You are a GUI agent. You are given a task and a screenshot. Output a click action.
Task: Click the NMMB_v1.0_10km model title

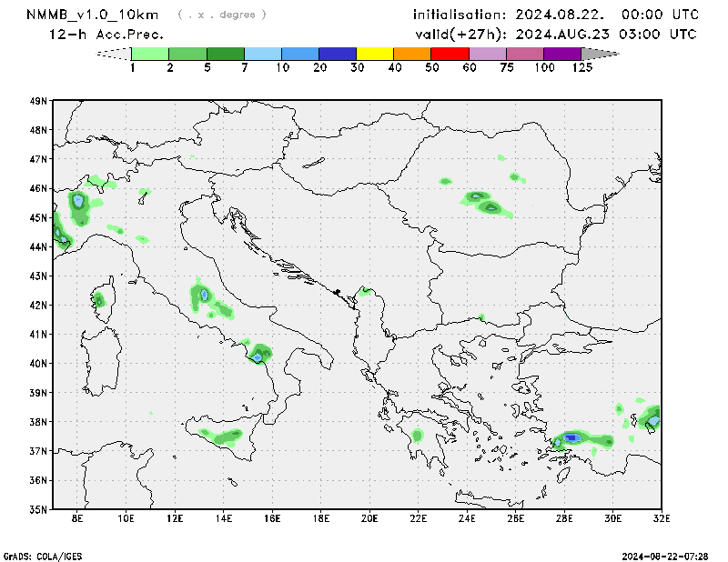pos(94,15)
